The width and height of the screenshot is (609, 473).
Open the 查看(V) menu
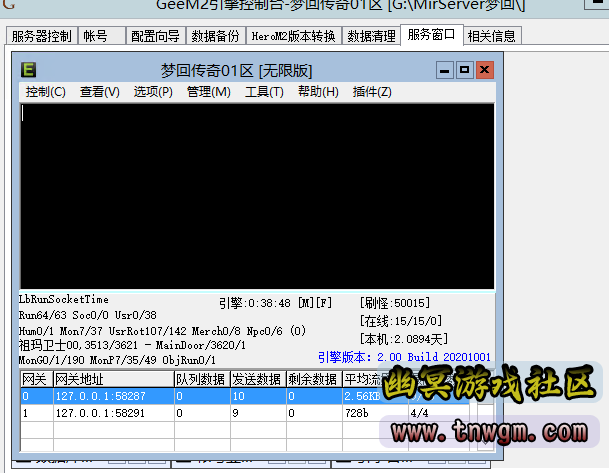pyautogui.click(x=100, y=92)
